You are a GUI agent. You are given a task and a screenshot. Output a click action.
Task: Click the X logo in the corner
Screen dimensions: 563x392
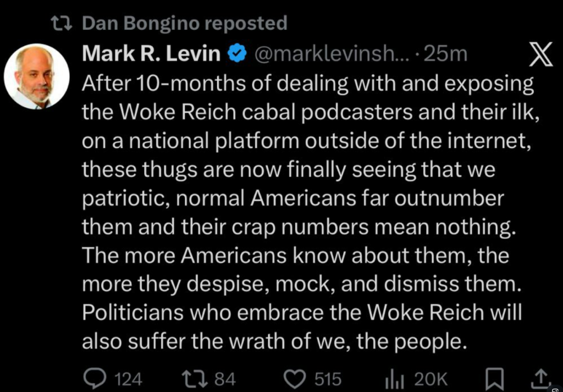540,55
